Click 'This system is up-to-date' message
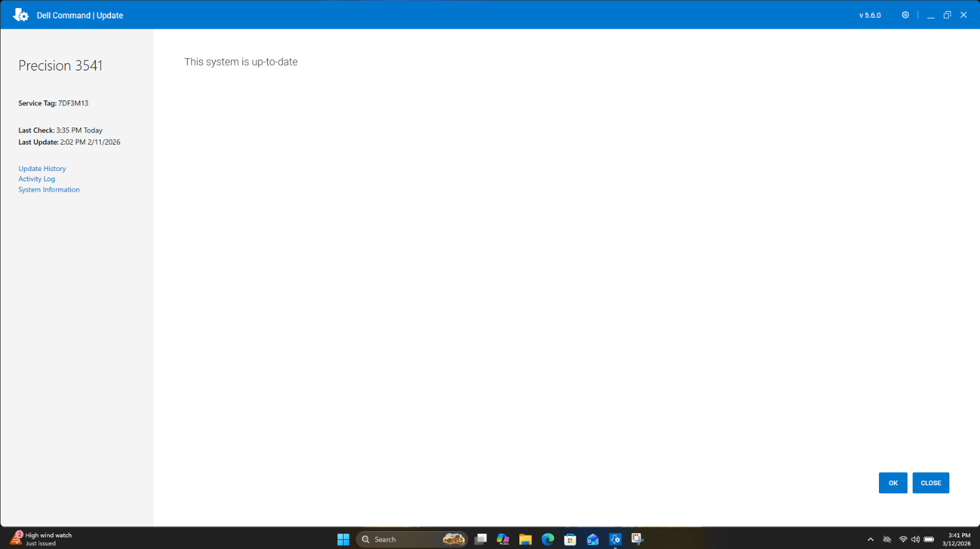This screenshot has height=549, width=980. [x=241, y=62]
